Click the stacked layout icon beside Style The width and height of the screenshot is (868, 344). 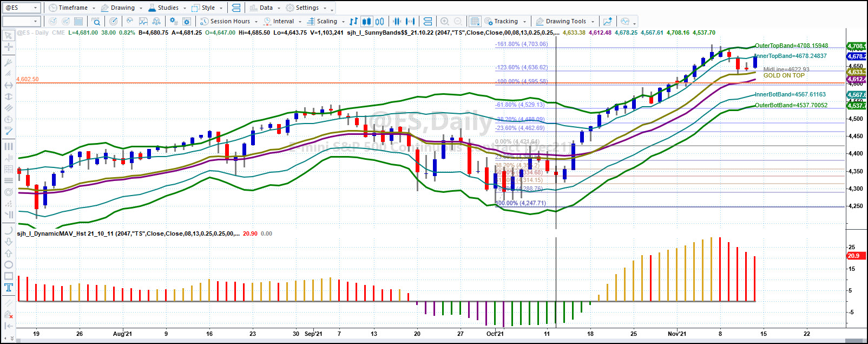236,8
